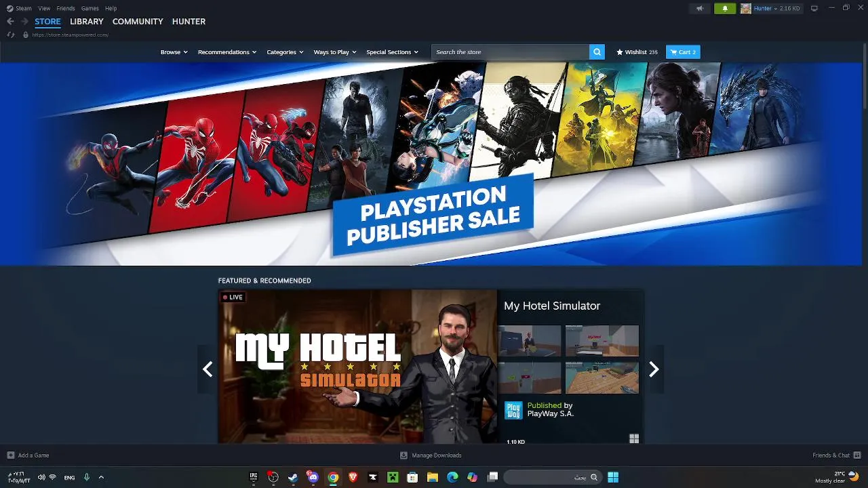The height and width of the screenshot is (488, 868).
Task: Open Copilot from the taskbar
Action: (x=472, y=477)
